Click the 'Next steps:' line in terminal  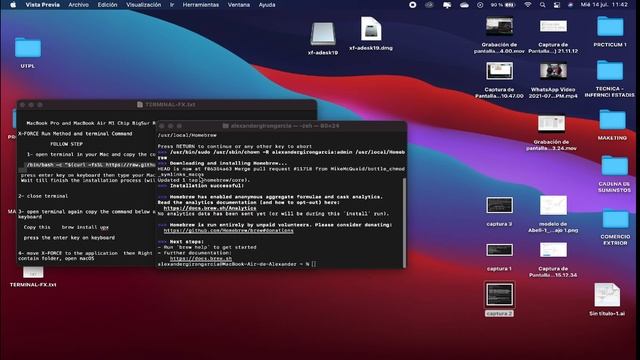187,242
